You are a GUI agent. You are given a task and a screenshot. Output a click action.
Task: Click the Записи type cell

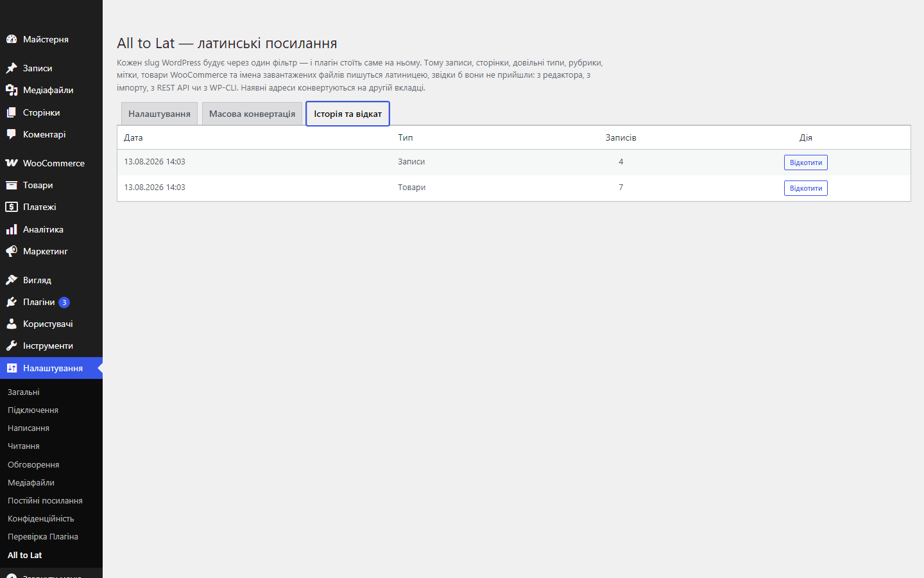click(411, 162)
